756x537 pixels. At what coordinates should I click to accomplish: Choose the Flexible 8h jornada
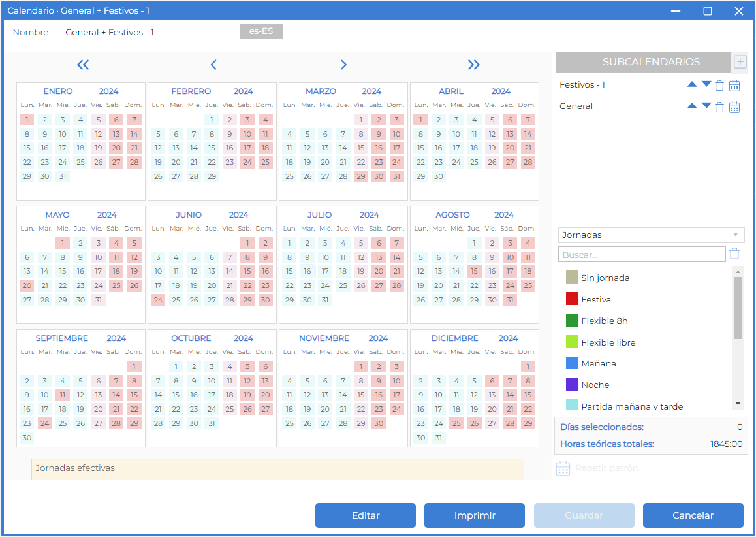tap(604, 321)
